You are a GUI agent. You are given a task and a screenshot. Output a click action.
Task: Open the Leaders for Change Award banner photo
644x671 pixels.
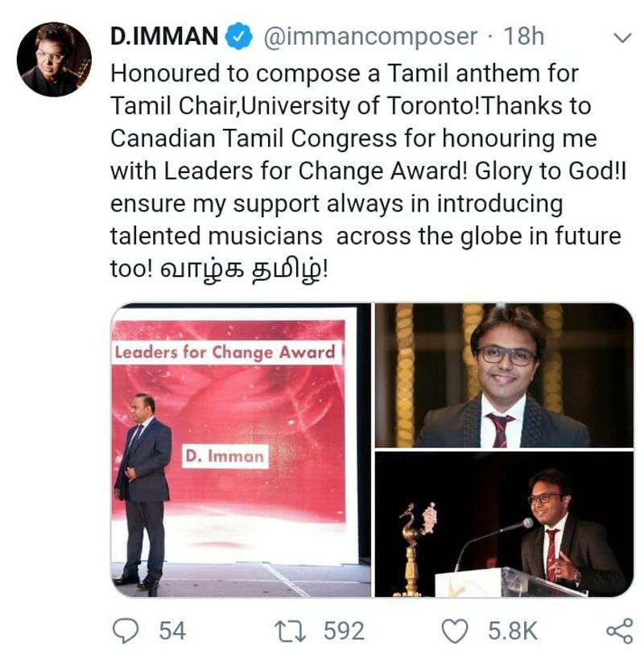tap(240, 450)
